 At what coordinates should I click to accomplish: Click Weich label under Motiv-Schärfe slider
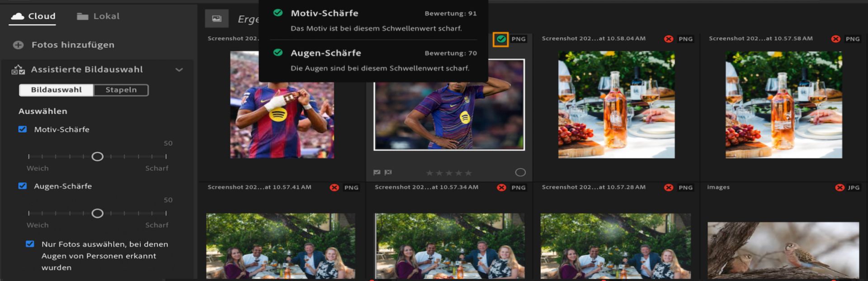tap(38, 168)
